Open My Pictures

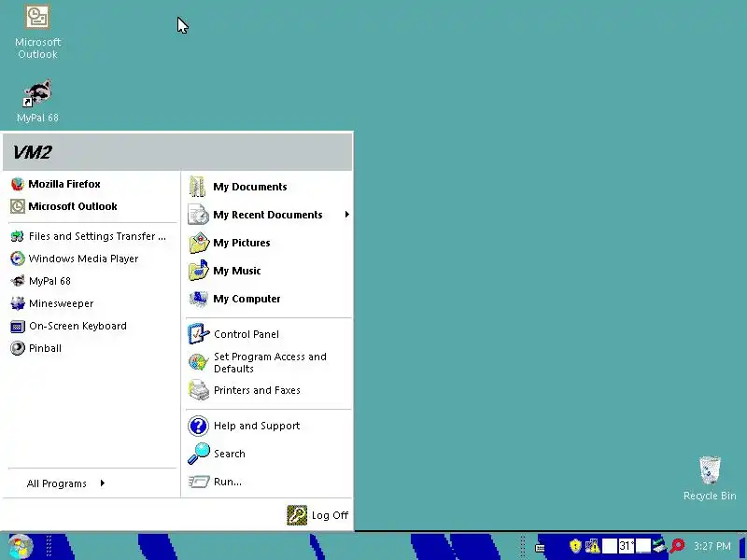click(268, 243)
